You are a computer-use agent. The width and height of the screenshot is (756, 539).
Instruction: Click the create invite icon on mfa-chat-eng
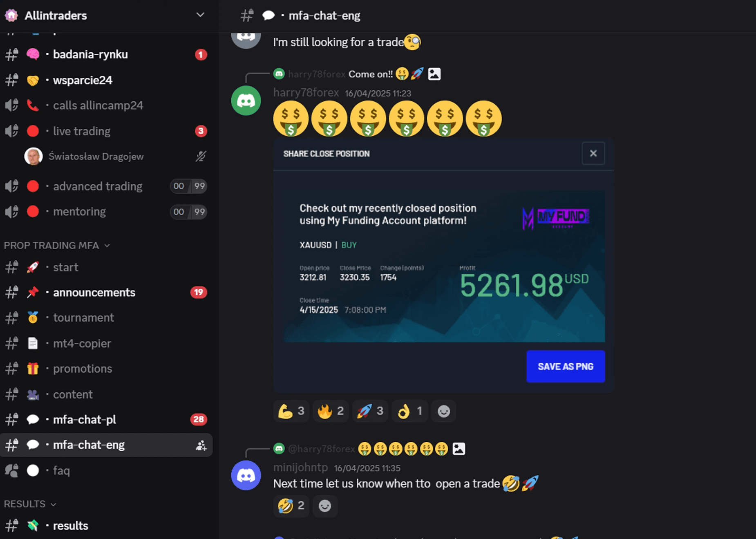pyautogui.click(x=201, y=445)
